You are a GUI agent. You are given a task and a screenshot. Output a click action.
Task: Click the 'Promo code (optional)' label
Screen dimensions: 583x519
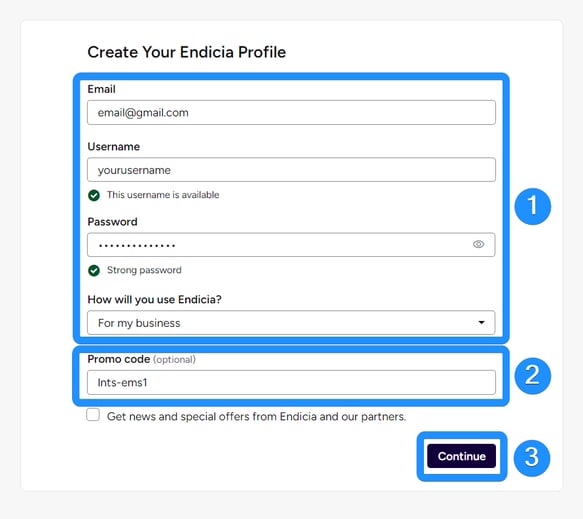coord(141,359)
